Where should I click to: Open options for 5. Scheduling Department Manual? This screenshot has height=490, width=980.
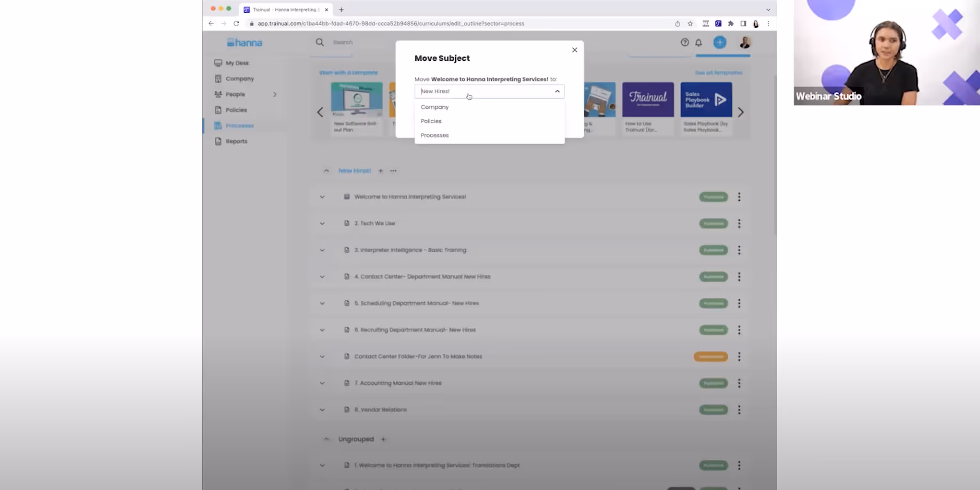(x=739, y=303)
